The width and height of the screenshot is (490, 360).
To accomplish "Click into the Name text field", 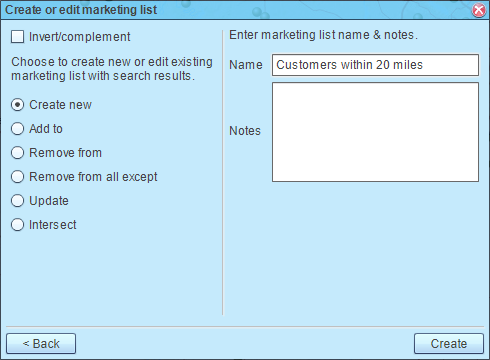I will pos(375,65).
